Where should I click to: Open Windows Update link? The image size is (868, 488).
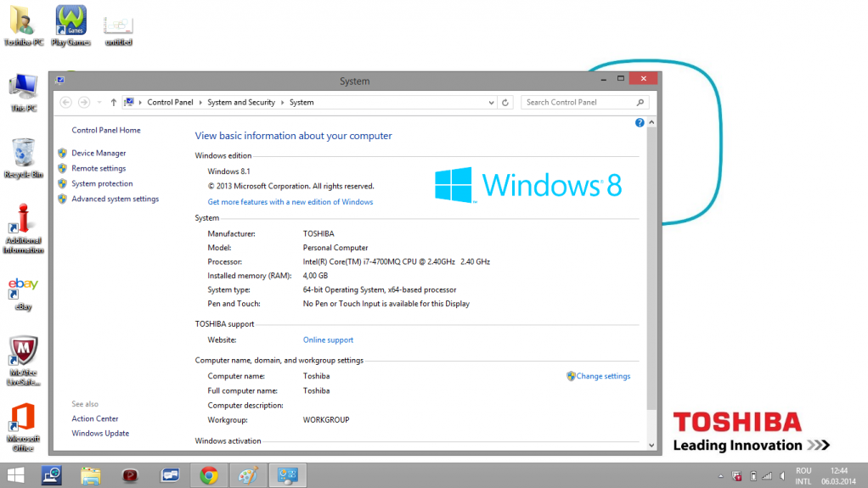tap(100, 433)
